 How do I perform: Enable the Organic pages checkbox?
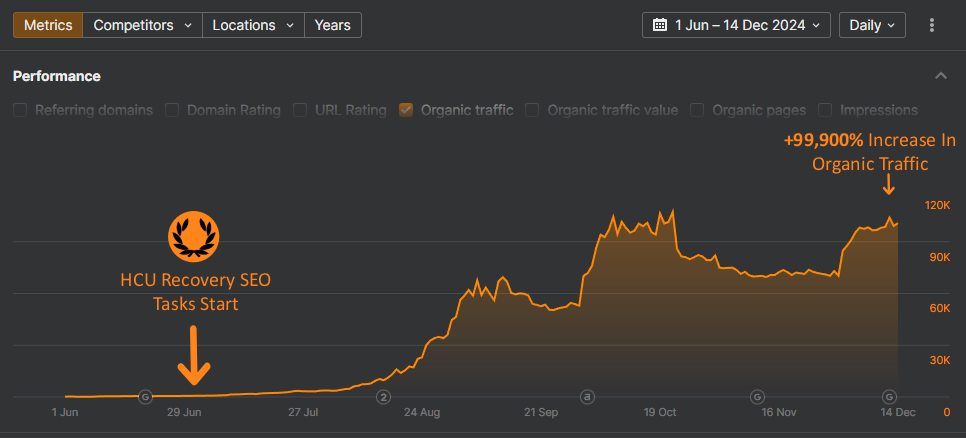697,110
